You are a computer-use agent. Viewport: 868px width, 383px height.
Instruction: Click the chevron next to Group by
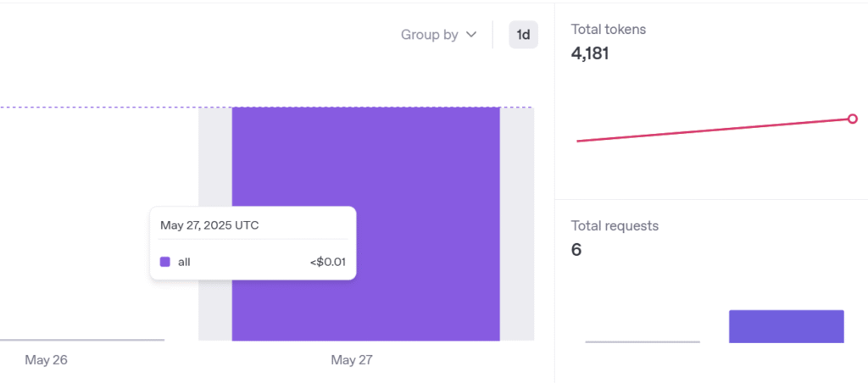click(x=472, y=35)
